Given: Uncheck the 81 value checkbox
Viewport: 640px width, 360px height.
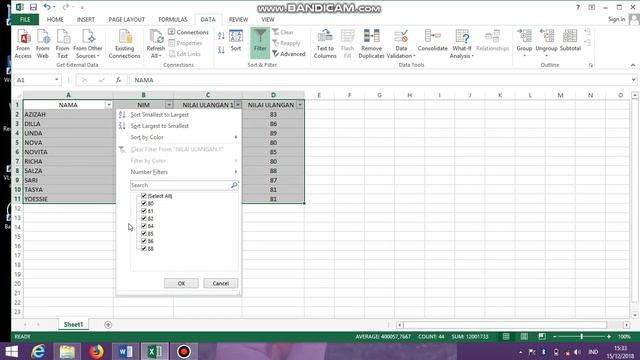Looking at the screenshot, I should pyautogui.click(x=144, y=211).
